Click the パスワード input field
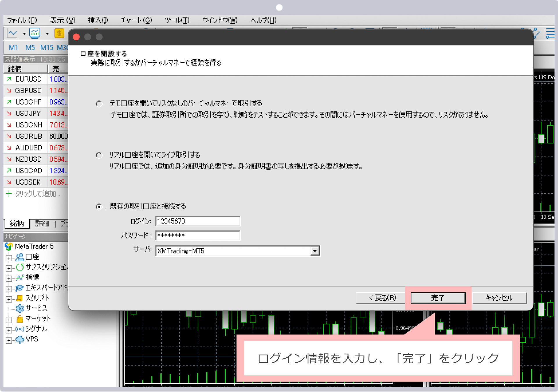This screenshot has width=558, height=392. [x=198, y=235]
